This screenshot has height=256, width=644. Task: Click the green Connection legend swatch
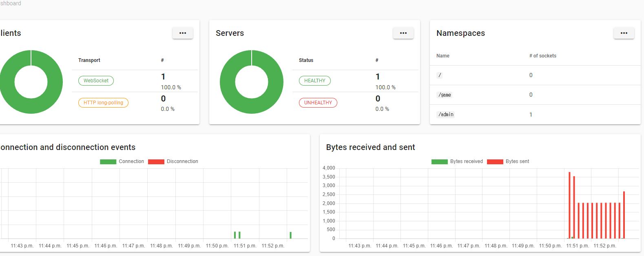pyautogui.click(x=108, y=162)
